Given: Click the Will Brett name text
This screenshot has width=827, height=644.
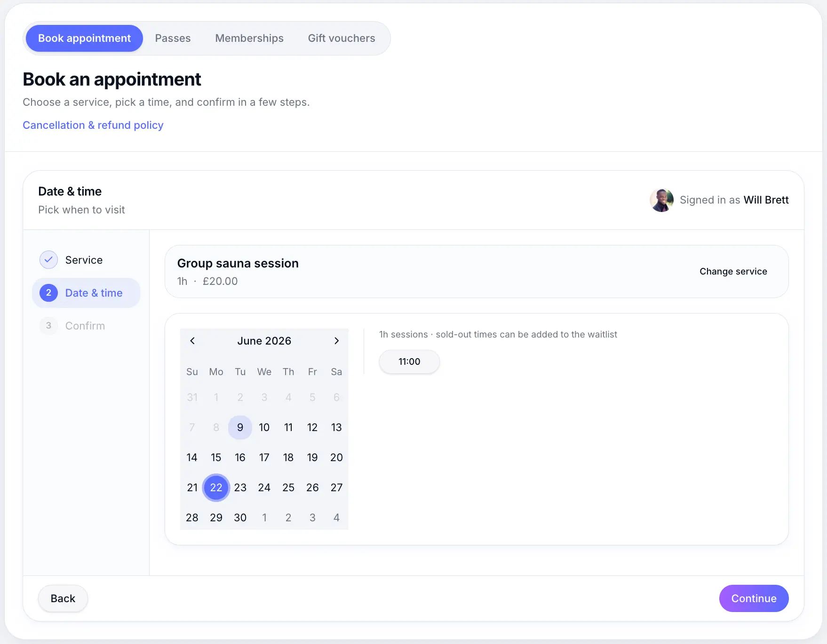Looking at the screenshot, I should click(766, 200).
